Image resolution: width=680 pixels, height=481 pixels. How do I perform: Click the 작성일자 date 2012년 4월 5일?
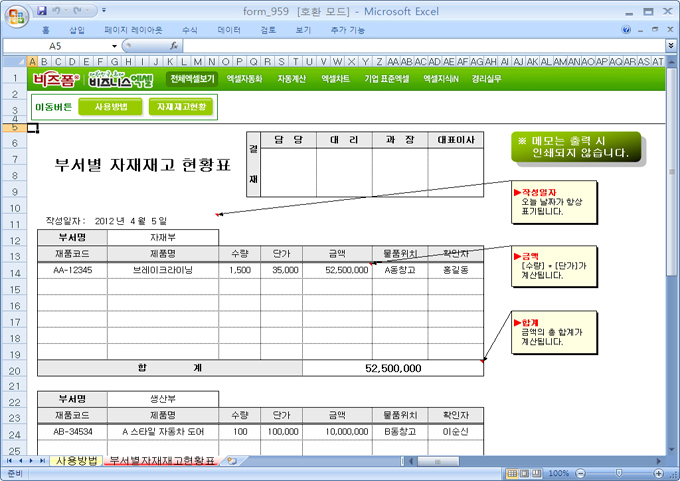point(131,221)
